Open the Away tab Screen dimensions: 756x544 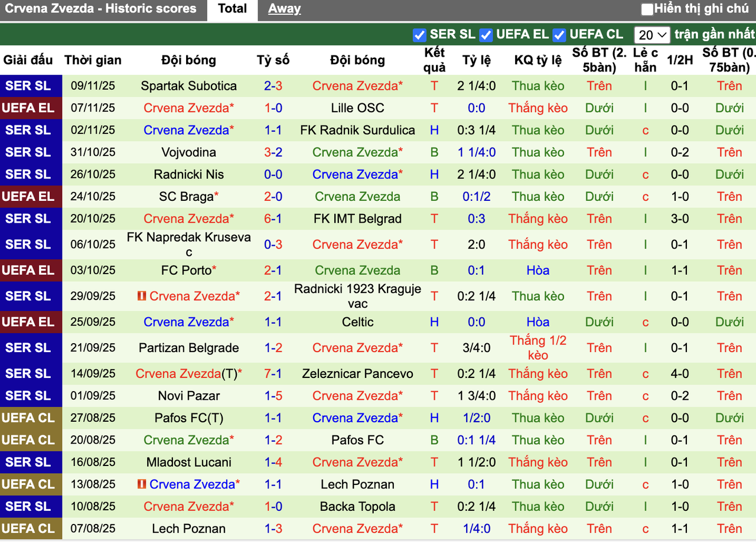(284, 9)
